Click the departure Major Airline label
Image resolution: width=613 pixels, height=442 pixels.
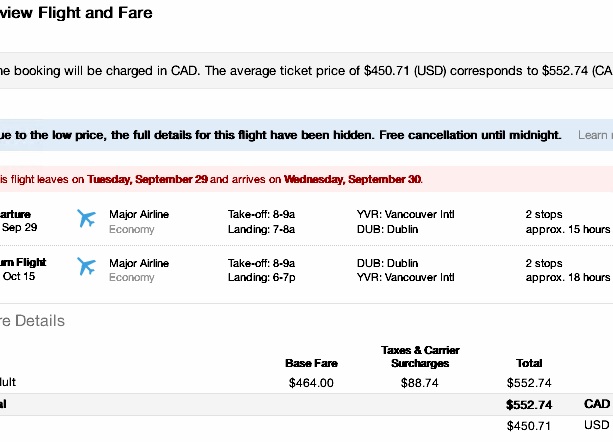pyautogui.click(x=139, y=214)
